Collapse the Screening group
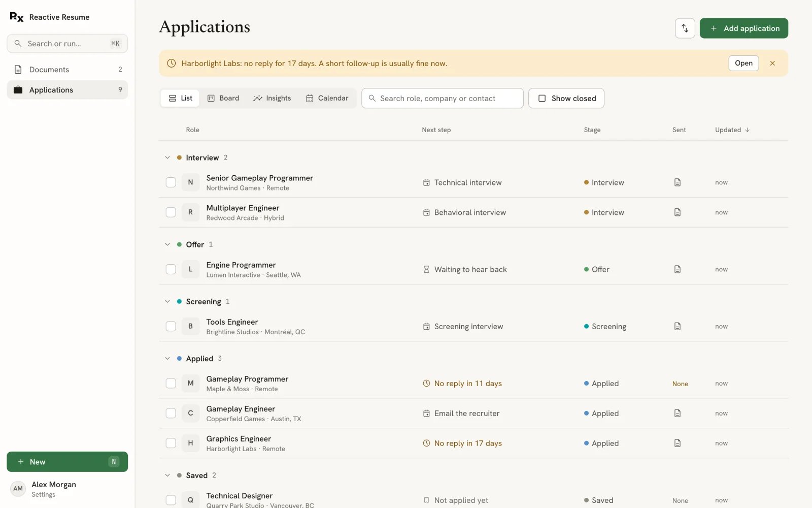812x508 pixels. 167,302
